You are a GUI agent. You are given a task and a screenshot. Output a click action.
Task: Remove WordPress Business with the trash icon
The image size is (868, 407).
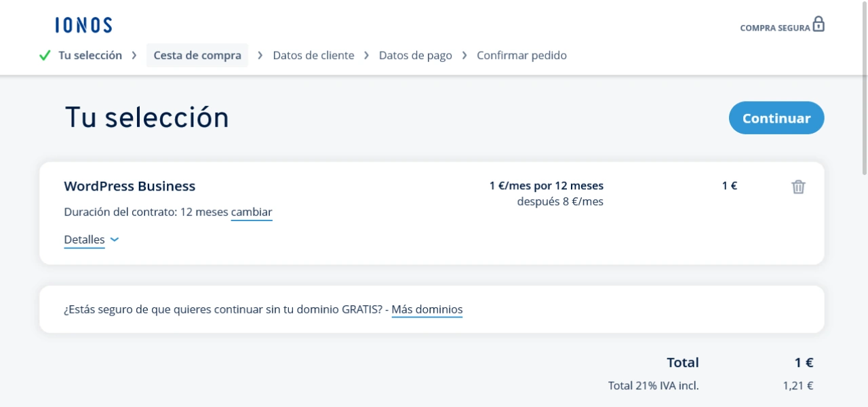[798, 187]
